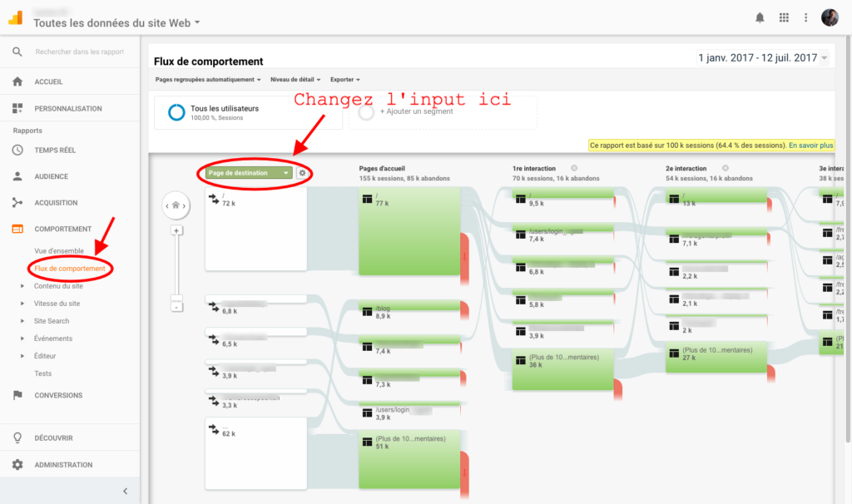Image resolution: width=852 pixels, height=504 pixels.
Task: Click the gear icon beside Page de destination
Action: (x=302, y=173)
